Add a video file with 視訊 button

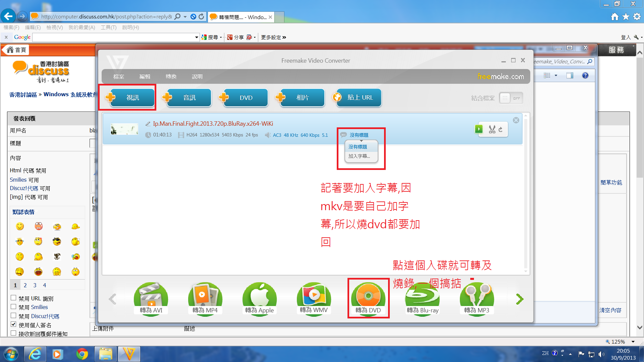pos(132,98)
